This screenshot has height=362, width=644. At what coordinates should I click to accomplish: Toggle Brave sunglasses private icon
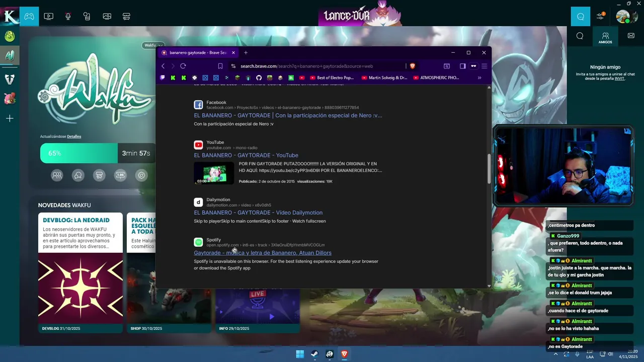pos(473,66)
